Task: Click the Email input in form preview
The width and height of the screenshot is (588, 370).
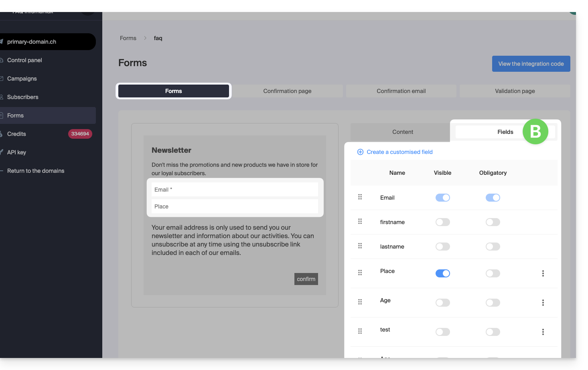Action: click(235, 190)
